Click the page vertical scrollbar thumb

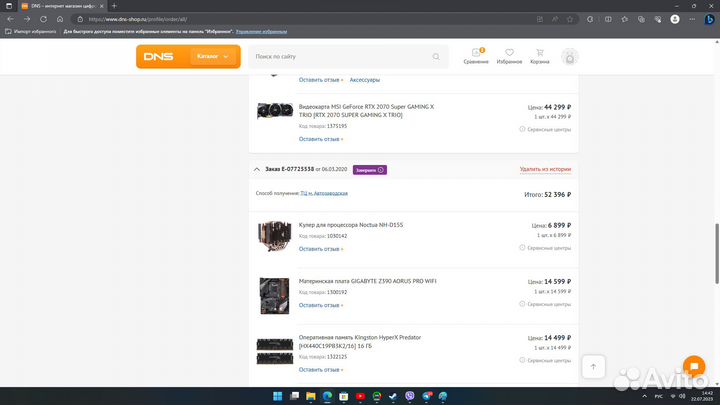click(x=717, y=253)
